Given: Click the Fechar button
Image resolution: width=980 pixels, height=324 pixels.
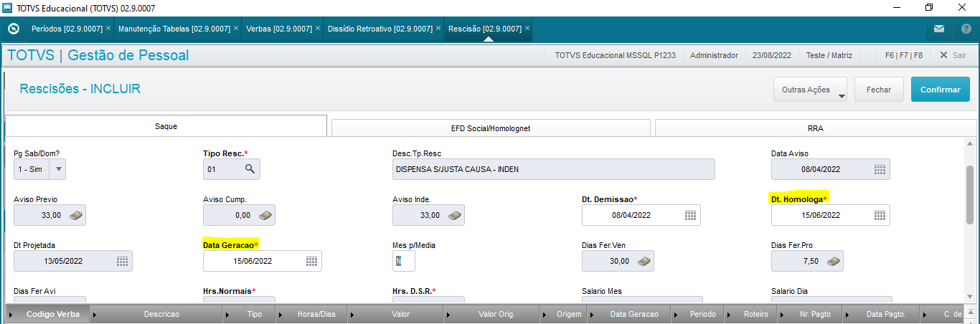Looking at the screenshot, I should click(879, 90).
